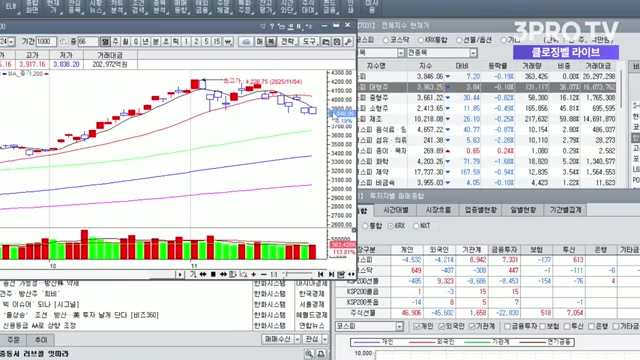The width and height of the screenshot is (640, 360).
Task: Uncheck the 외국인 checkbox
Action: [x=441, y=326]
